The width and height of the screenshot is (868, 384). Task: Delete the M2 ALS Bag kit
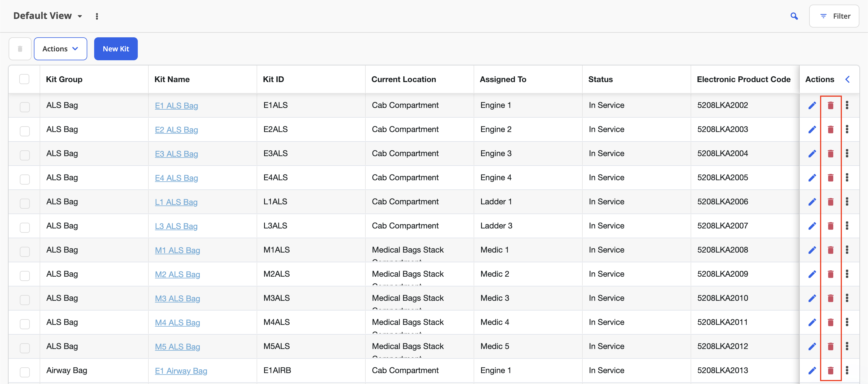tap(831, 274)
